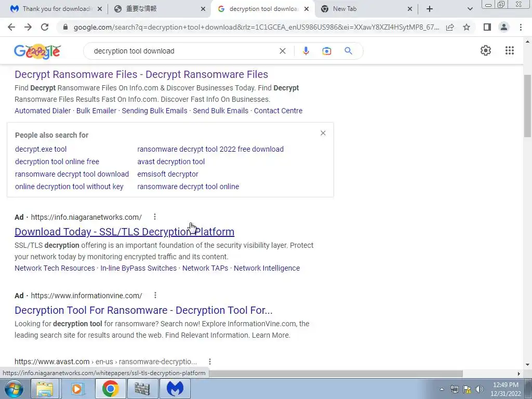
Task: Open Windows Explorer from the taskbar
Action: pyautogui.click(x=45, y=389)
